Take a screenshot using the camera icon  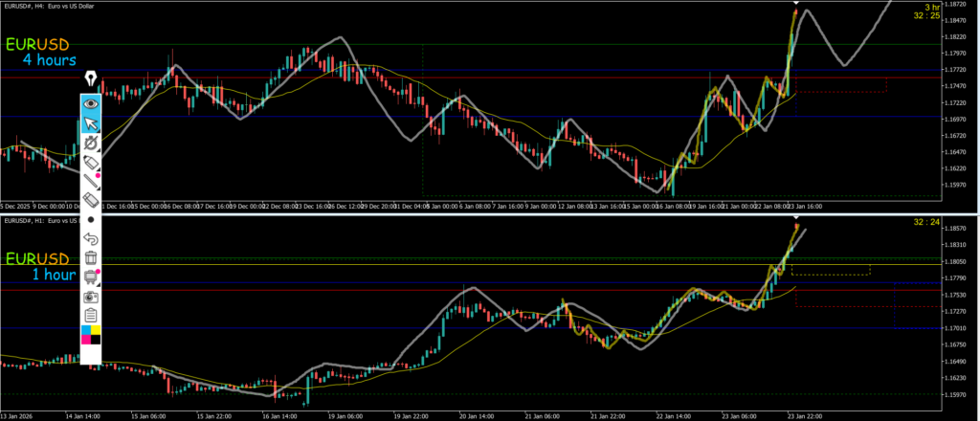(91, 297)
